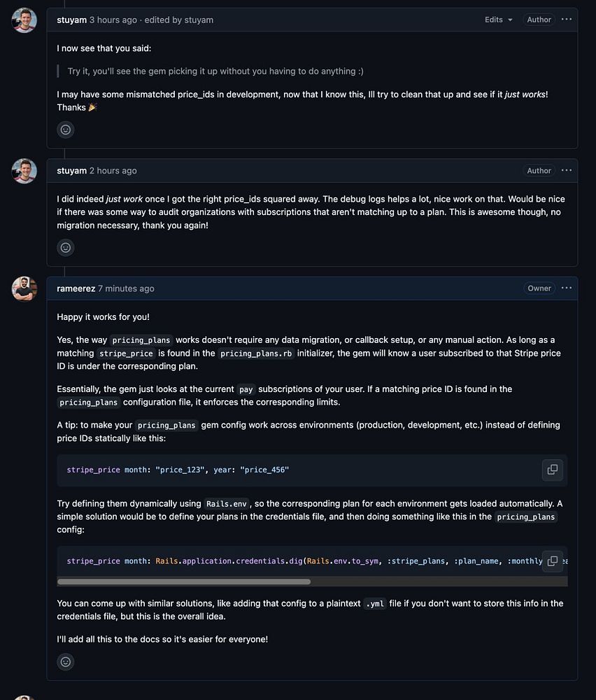Click the '3 hours ago' timestamp link

[113, 20]
